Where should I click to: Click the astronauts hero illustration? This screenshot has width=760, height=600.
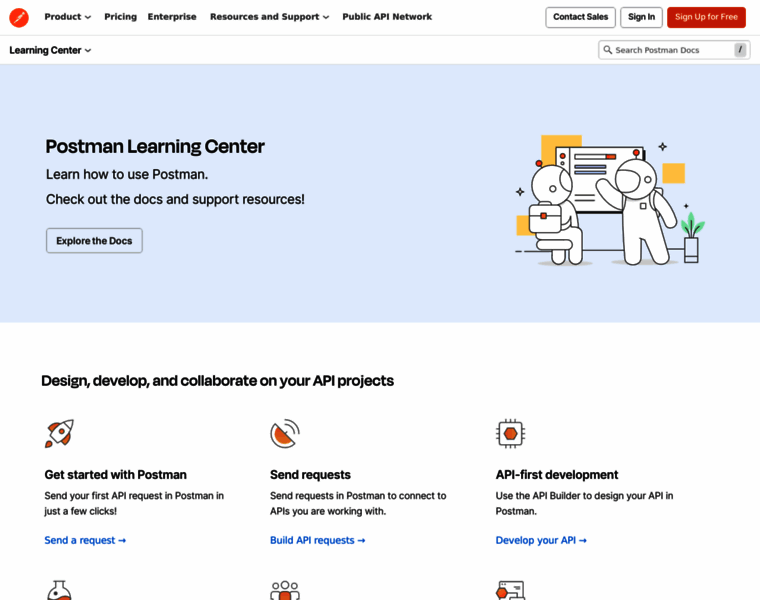pos(610,200)
